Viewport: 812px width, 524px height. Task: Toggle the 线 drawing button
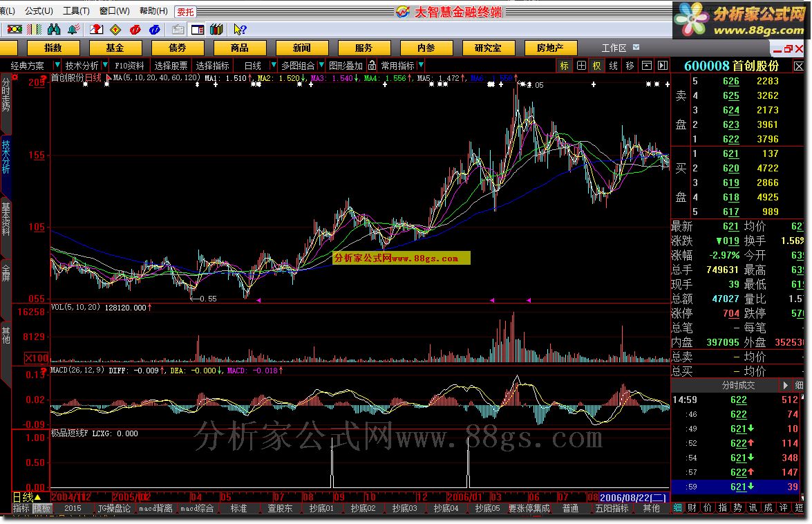[x=614, y=66]
